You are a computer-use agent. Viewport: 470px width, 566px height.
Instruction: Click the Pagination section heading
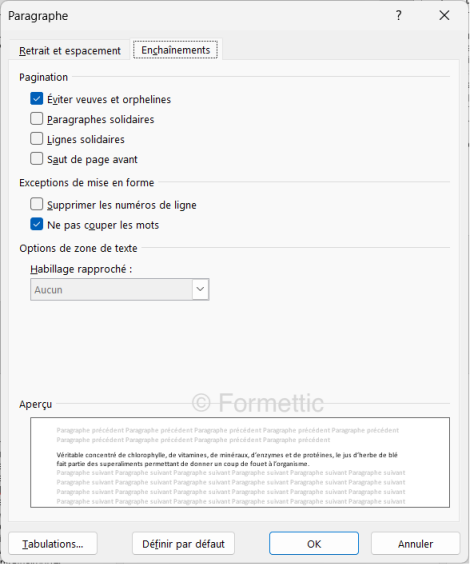tap(43, 77)
